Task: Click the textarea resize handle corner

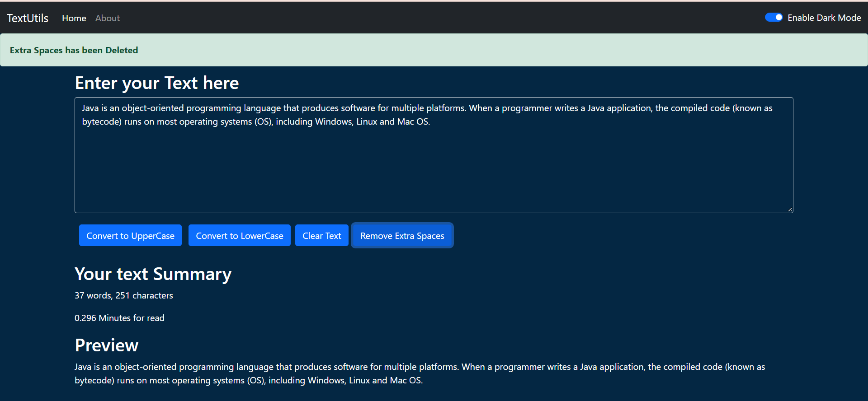Action: 790,210
